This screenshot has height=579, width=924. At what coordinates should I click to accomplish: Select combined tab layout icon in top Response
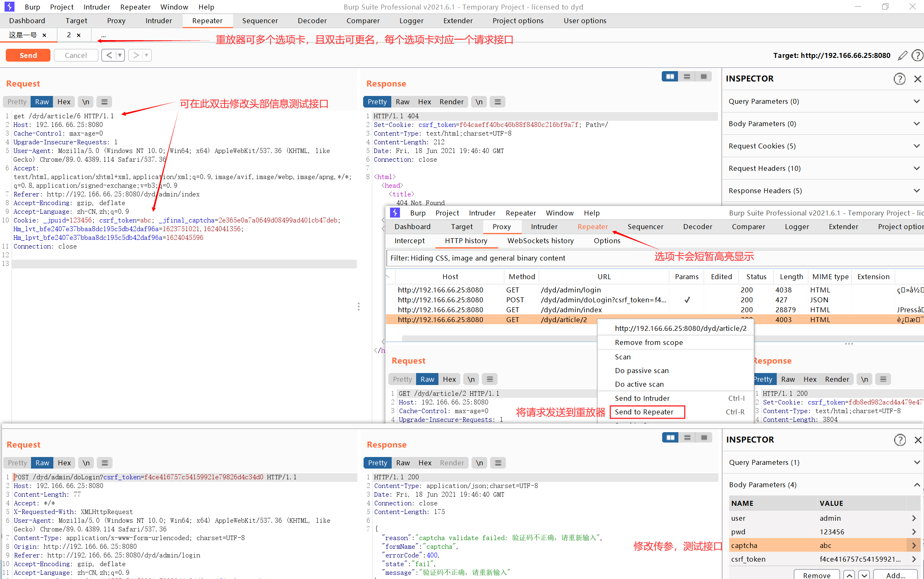(x=704, y=77)
